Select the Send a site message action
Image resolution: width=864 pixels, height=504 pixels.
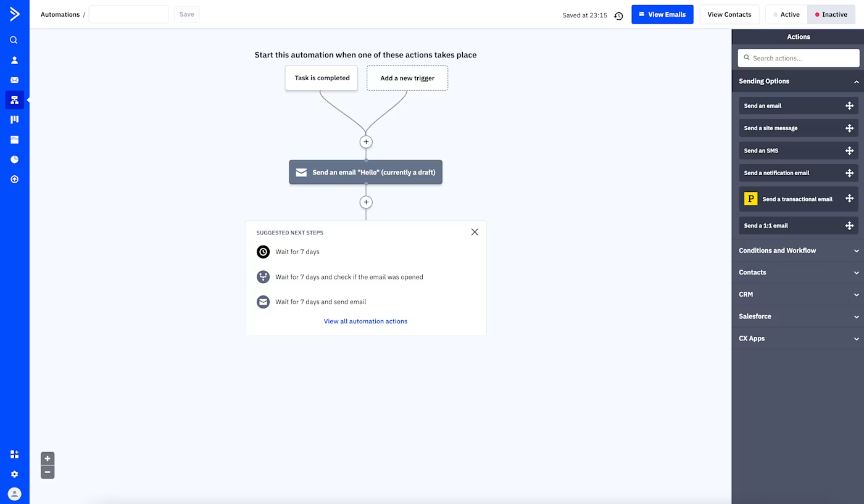pyautogui.click(x=799, y=128)
